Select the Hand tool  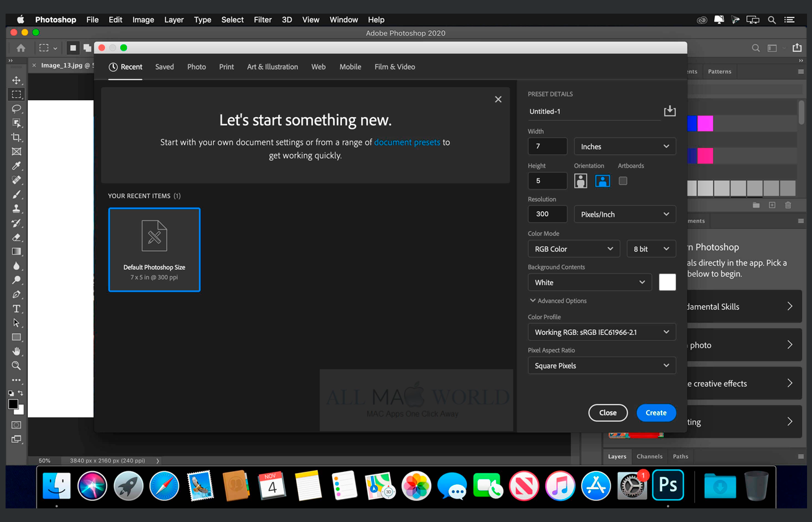point(17,352)
